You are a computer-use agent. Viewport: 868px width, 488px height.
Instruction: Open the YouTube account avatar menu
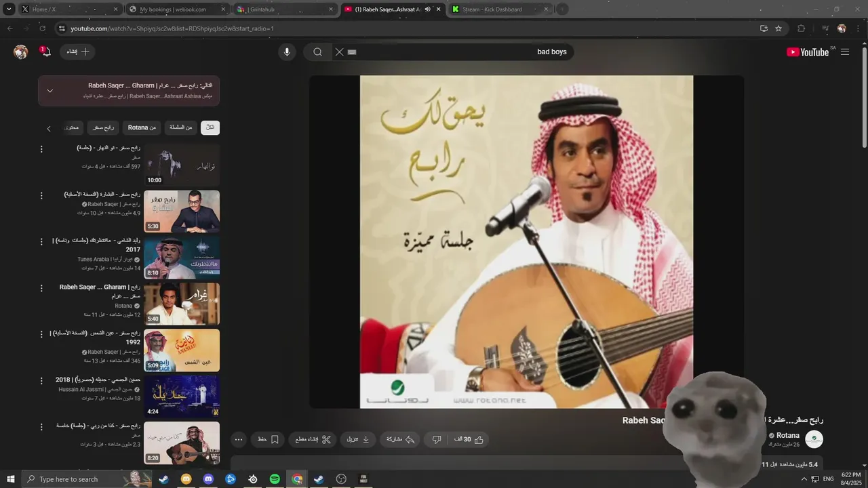click(21, 52)
